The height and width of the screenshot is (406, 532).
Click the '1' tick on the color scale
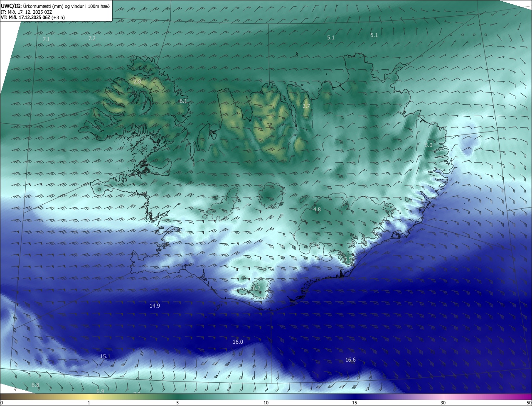[89, 403]
